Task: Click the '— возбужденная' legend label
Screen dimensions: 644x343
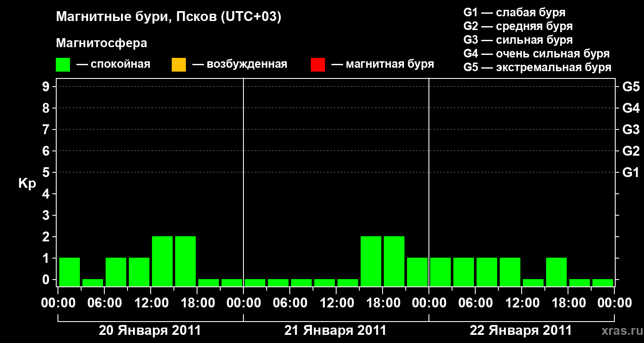Action: [240, 65]
